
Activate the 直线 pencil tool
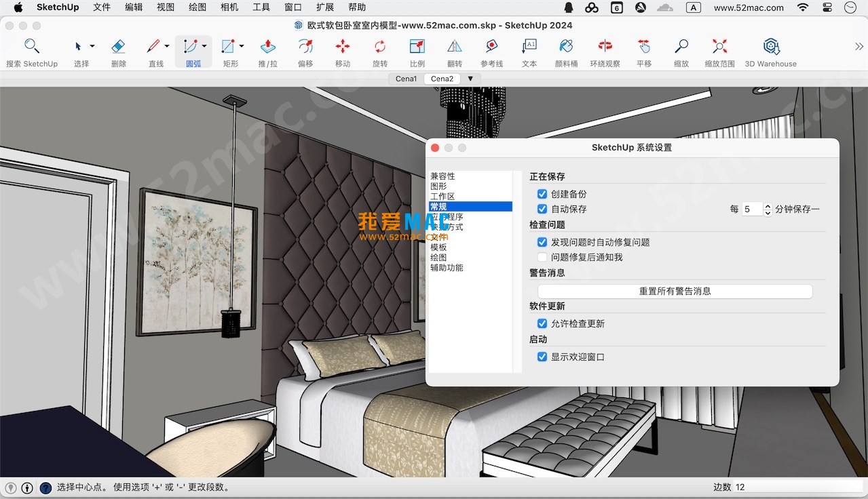(x=153, y=46)
